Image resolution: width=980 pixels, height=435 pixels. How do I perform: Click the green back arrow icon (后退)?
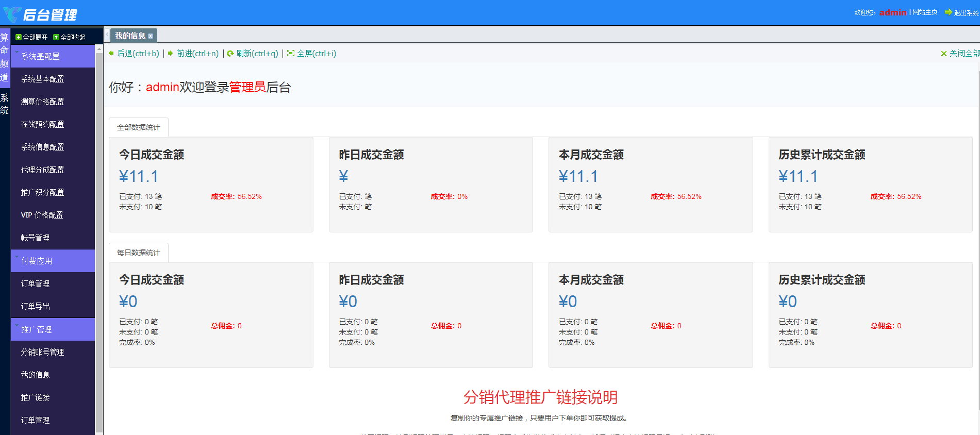[111, 53]
